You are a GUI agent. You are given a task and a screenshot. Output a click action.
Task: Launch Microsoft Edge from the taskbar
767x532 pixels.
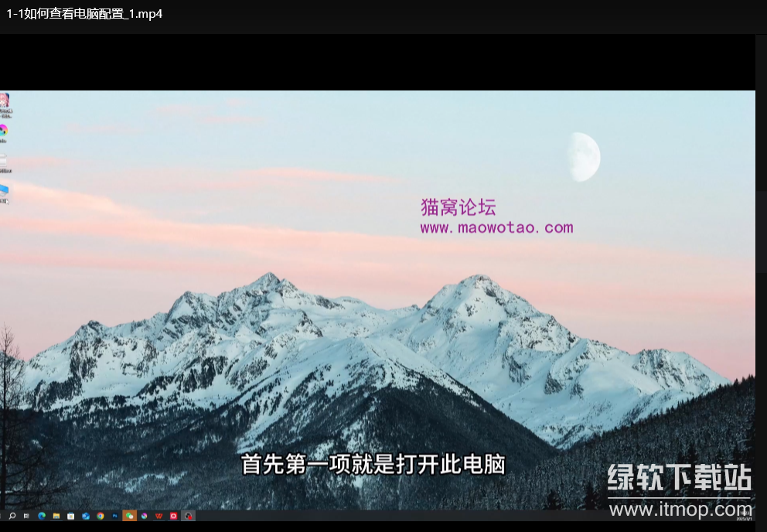tap(42, 516)
